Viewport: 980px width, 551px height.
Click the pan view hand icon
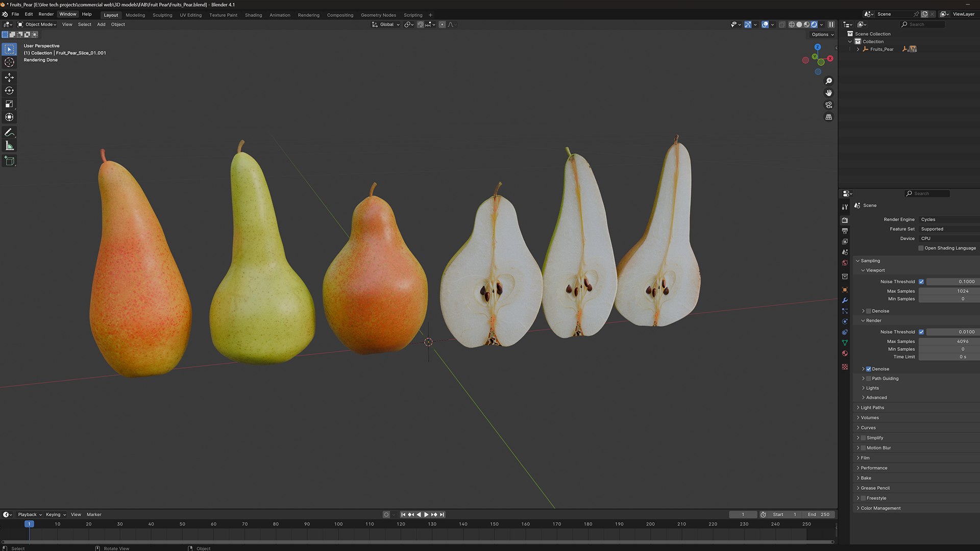(x=829, y=93)
